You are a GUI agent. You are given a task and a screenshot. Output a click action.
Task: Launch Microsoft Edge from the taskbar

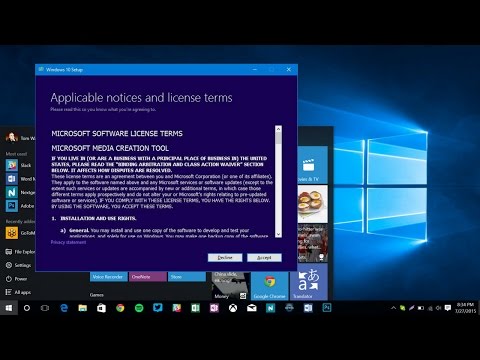[x=64, y=308]
